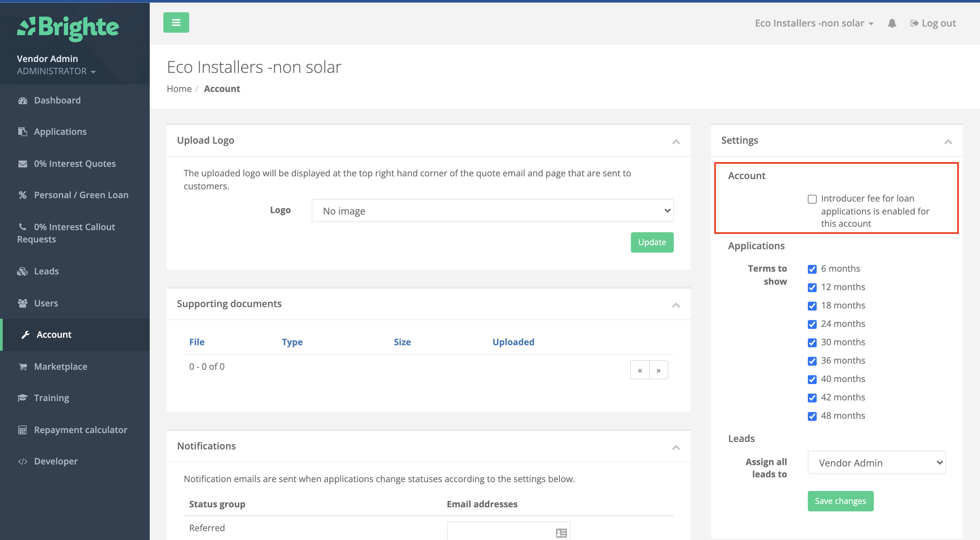Click the Leads cubes icon
Viewport: 980px width, 540px height.
click(23, 271)
